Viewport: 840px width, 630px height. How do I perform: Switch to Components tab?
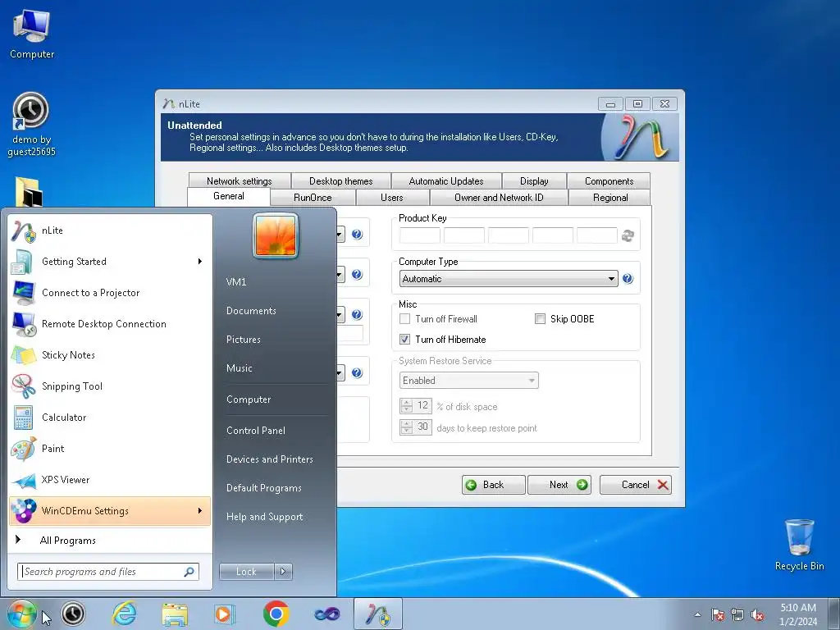pos(609,181)
